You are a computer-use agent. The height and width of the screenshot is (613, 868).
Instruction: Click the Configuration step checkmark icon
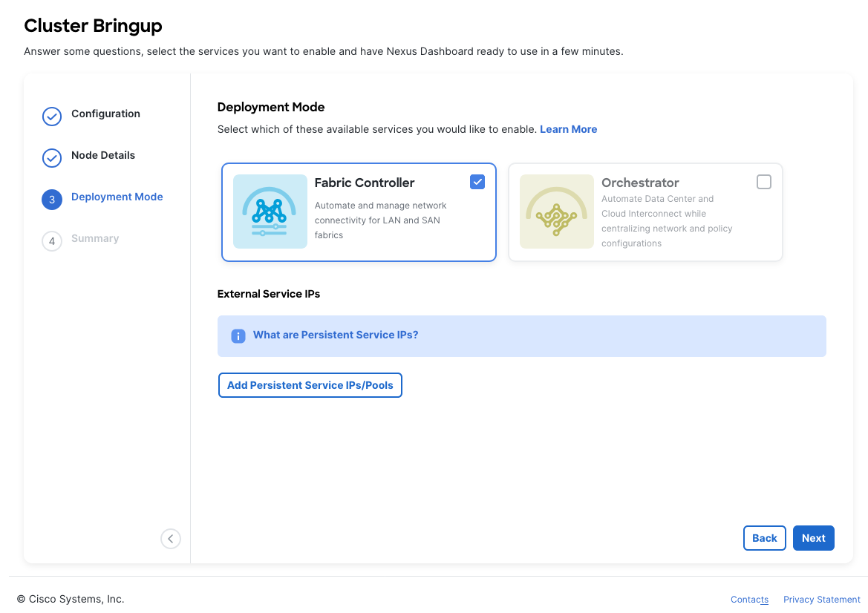coord(52,117)
